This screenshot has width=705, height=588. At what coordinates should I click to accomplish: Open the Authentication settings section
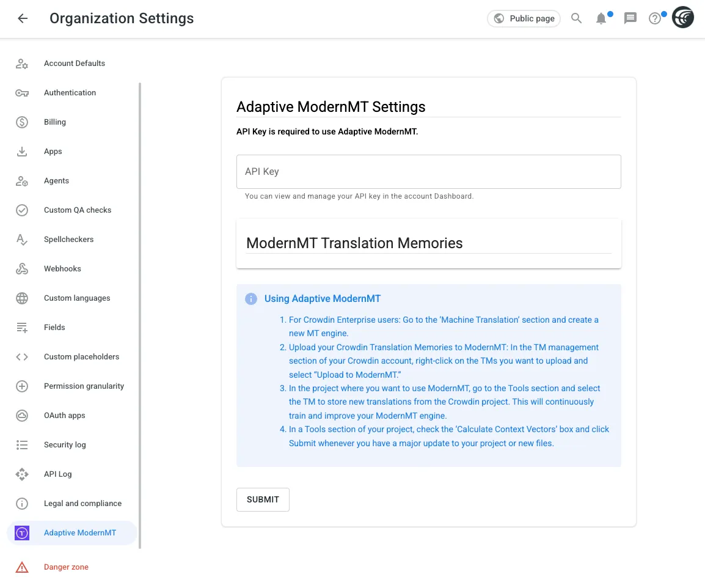point(70,92)
